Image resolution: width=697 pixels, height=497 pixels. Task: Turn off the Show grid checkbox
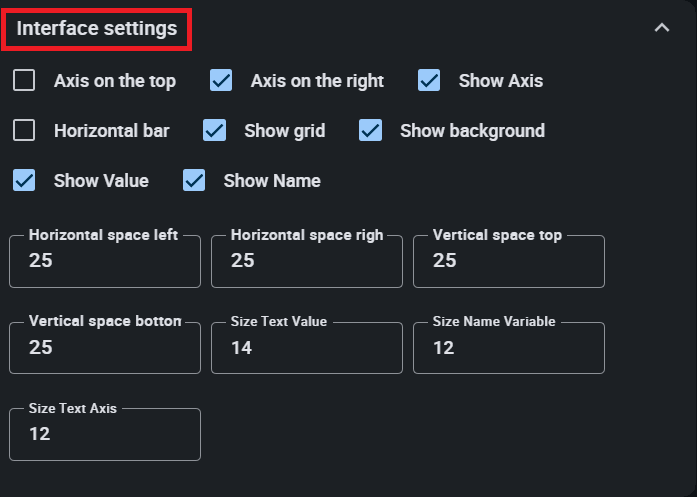[214, 131]
